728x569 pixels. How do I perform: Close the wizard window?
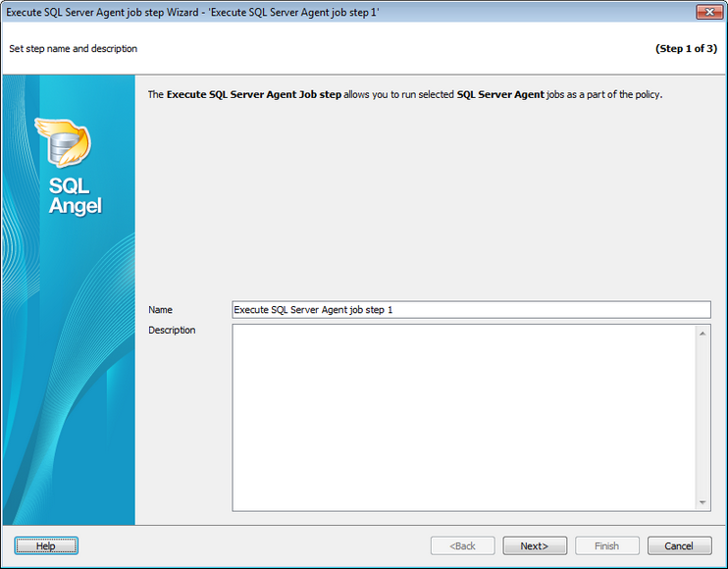coord(709,12)
